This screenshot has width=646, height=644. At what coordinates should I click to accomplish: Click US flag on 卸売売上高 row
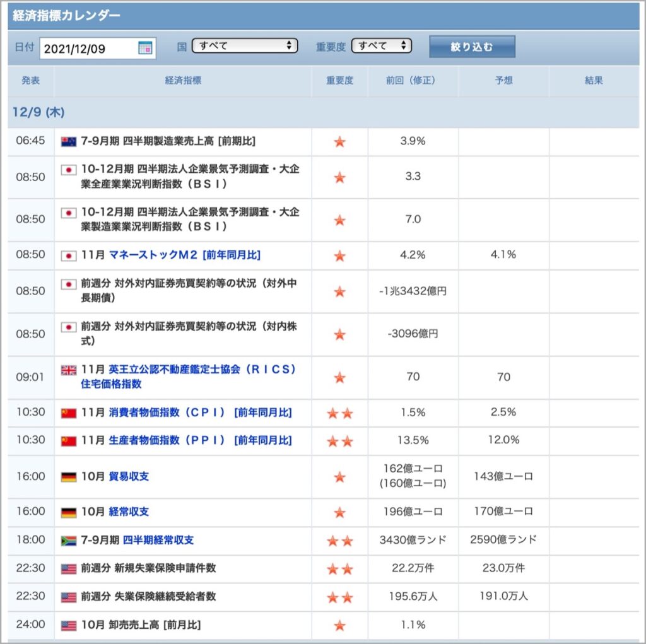coord(68,626)
